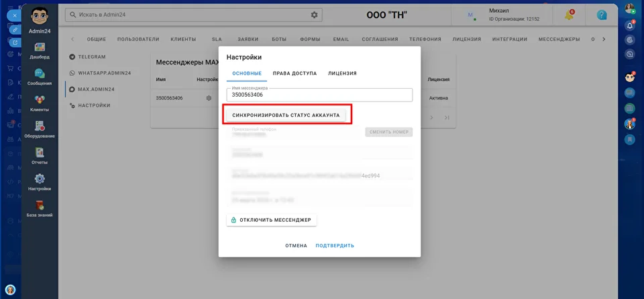Click the avatar at bottom-left corner

pyautogui.click(x=10, y=290)
